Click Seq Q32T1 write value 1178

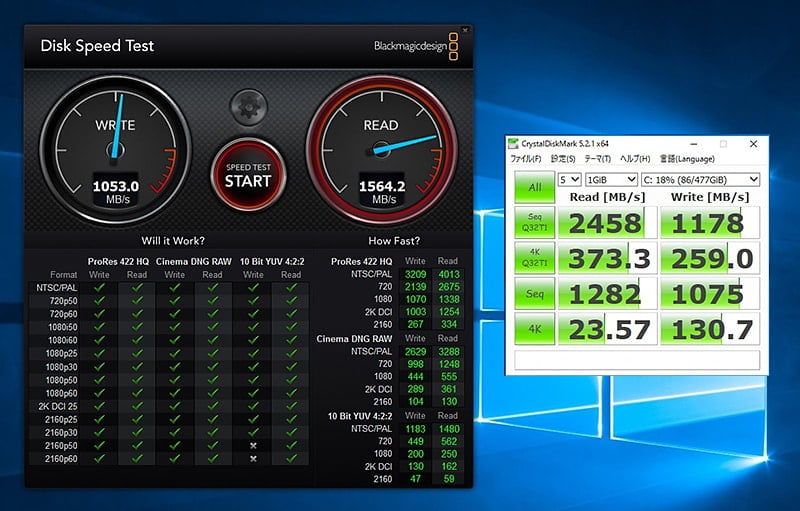pos(710,223)
